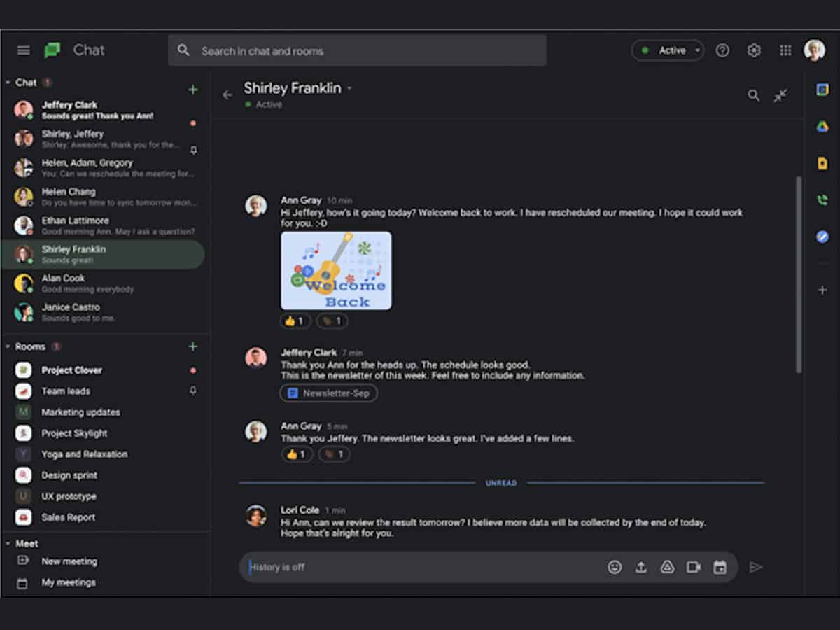The height and width of the screenshot is (630, 840).
Task: Open Project Clover room
Action: 104,370
